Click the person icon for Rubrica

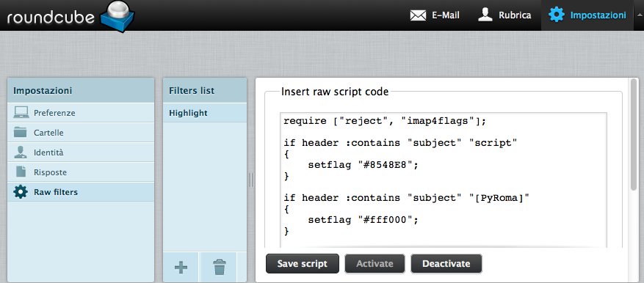(485, 15)
